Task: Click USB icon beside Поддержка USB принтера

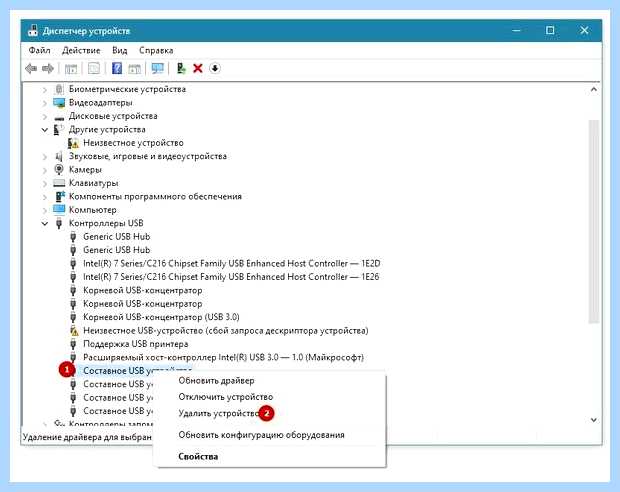Action: pyautogui.click(x=73, y=344)
